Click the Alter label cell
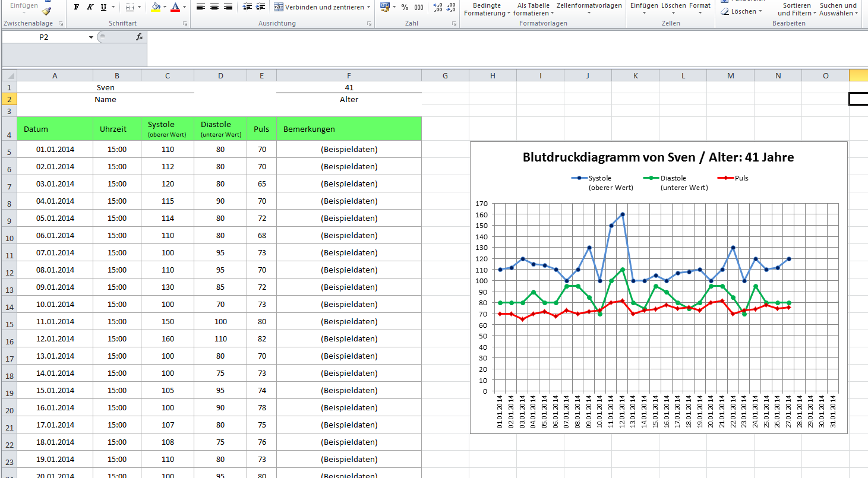The width and height of the screenshot is (868, 478). click(349, 99)
